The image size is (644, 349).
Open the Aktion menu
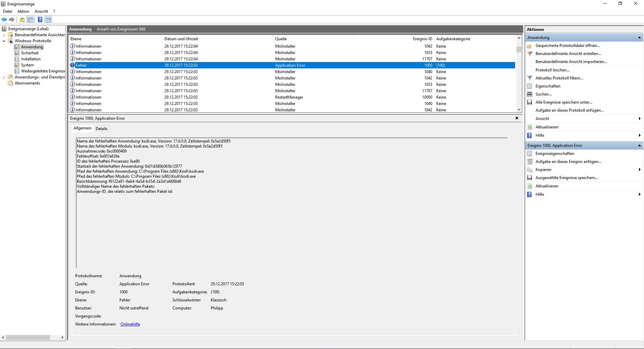[x=23, y=11]
